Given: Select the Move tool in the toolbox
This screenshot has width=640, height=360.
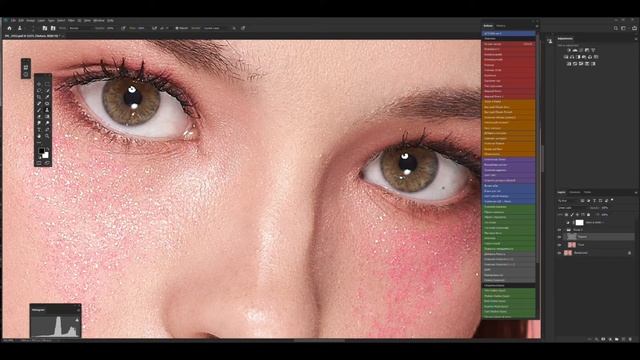Looking at the screenshot, I should [39, 84].
